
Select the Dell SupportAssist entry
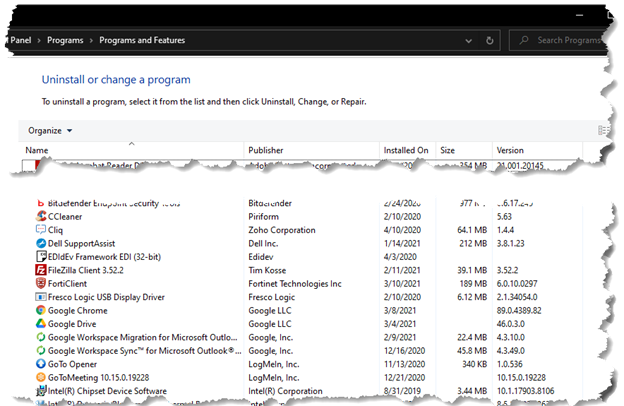[x=302, y=243]
